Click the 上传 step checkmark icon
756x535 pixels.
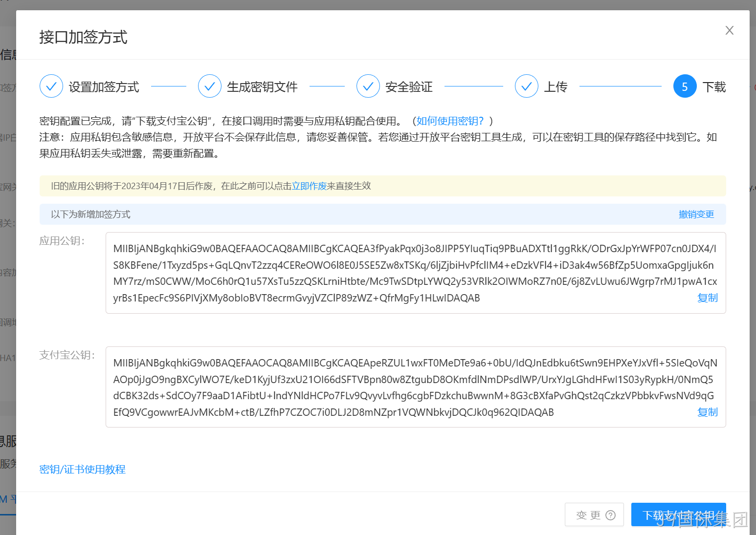click(527, 86)
